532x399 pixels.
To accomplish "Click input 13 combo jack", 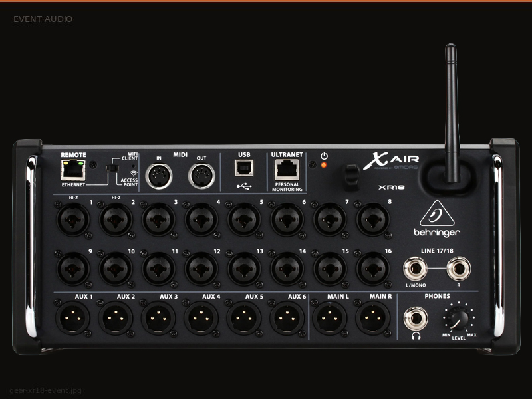I will pos(244,269).
